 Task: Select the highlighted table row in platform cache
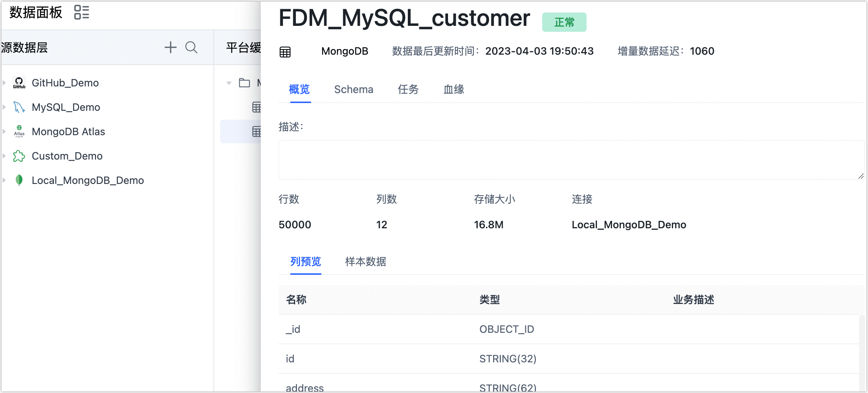coord(241,131)
